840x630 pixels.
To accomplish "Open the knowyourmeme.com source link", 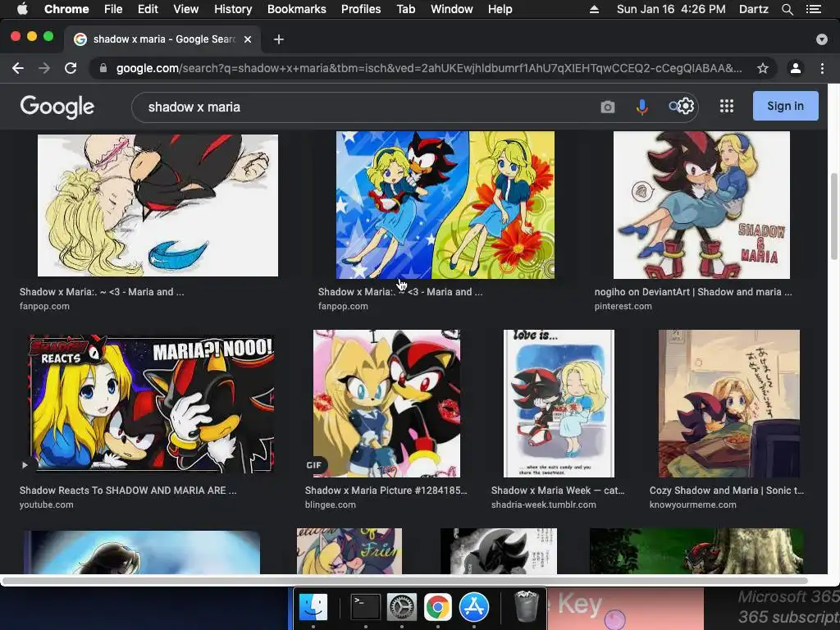I will [x=692, y=504].
